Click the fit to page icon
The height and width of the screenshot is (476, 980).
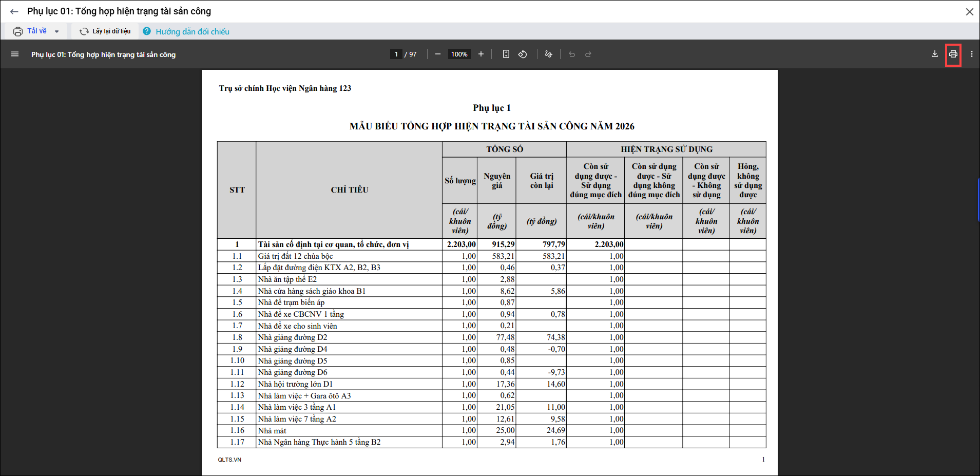(x=506, y=54)
